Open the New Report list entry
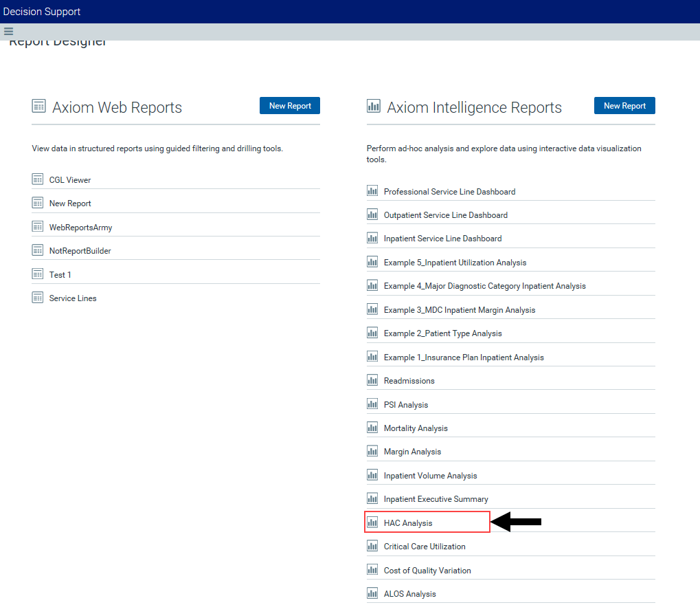The image size is (700, 605). pos(70,203)
